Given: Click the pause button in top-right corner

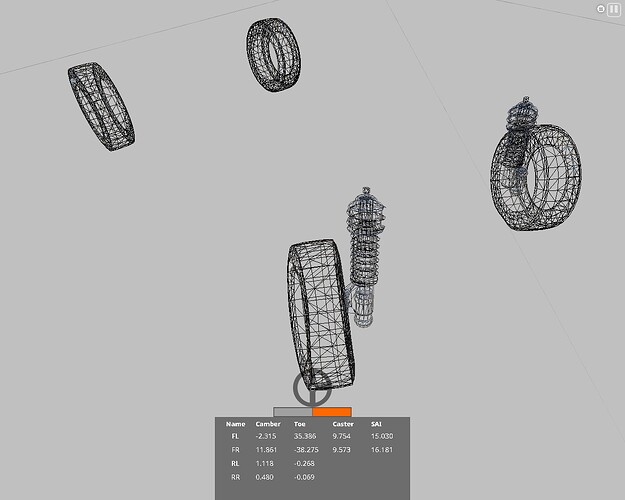Looking at the screenshot, I should [x=613, y=8].
